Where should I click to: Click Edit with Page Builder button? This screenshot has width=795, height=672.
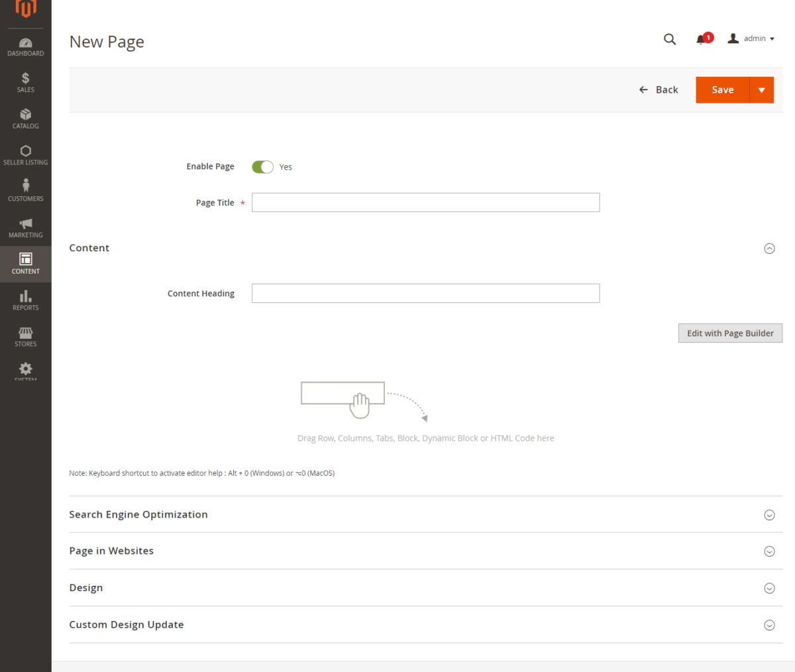730,333
